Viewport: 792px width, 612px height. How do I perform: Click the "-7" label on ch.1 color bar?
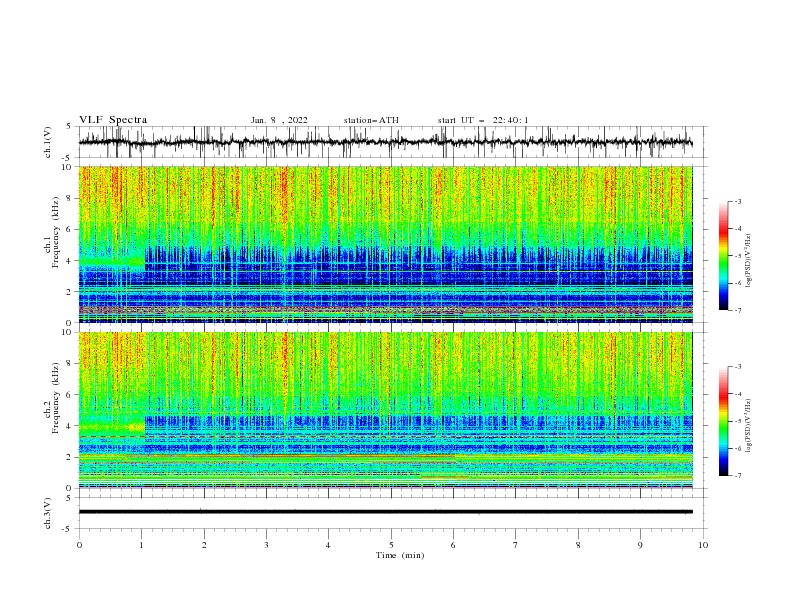(x=738, y=310)
